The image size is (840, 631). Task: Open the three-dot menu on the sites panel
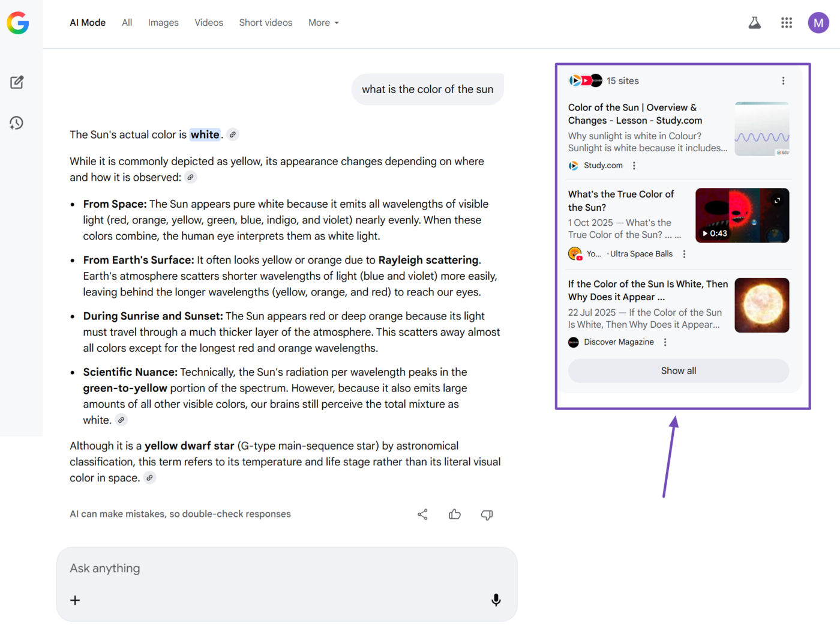[783, 80]
